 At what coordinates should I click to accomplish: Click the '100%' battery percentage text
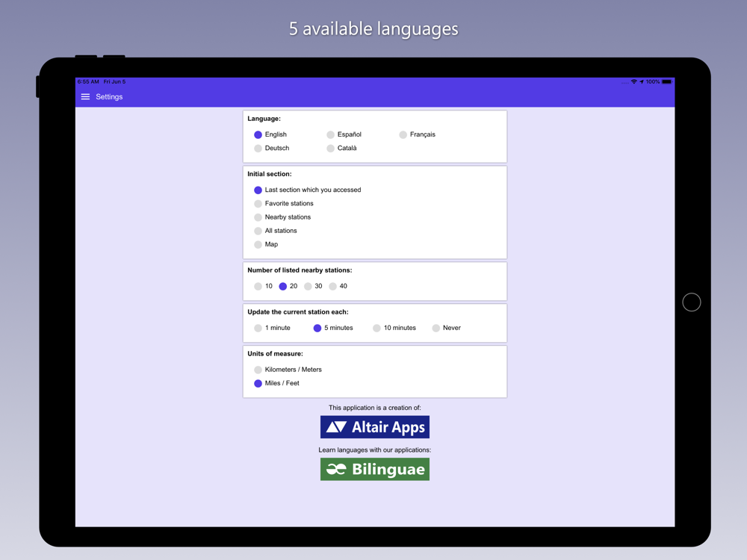click(x=653, y=82)
